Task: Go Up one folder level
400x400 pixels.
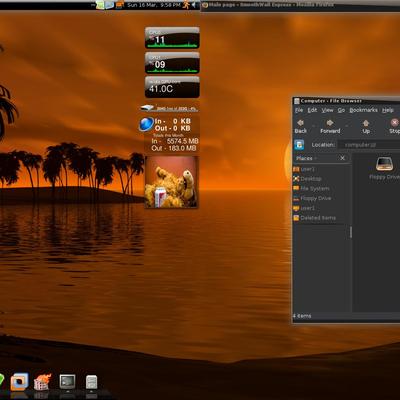Action: point(366,127)
